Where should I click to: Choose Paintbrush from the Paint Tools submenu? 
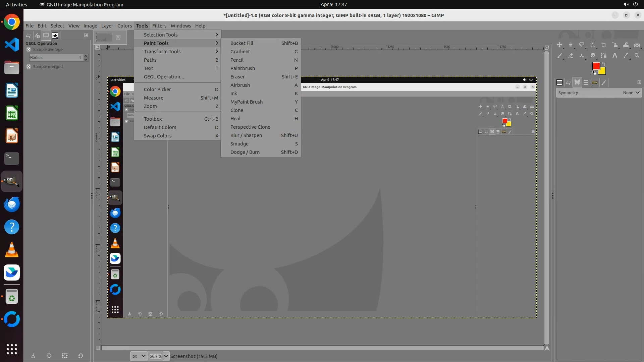pyautogui.click(x=243, y=68)
